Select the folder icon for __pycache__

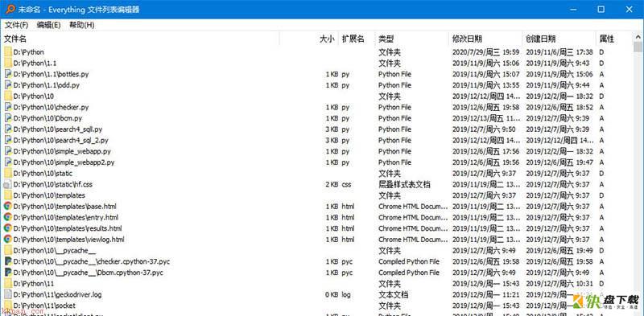(8, 250)
